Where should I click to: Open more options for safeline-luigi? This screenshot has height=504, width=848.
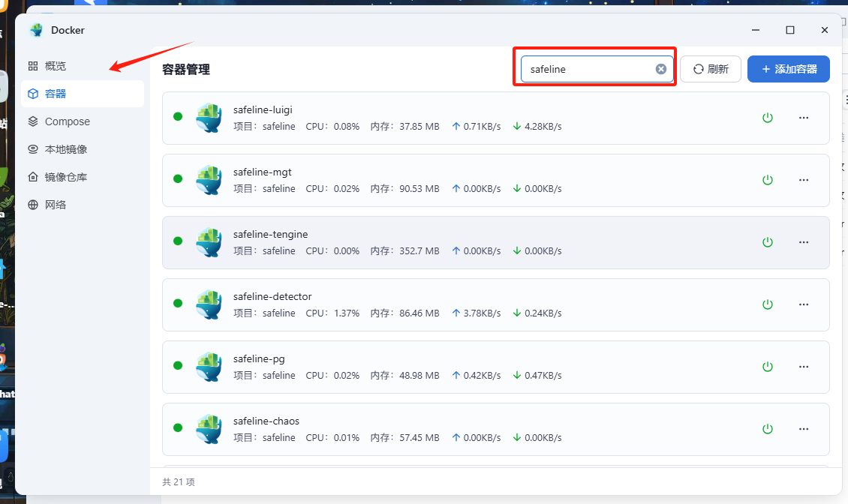point(804,118)
